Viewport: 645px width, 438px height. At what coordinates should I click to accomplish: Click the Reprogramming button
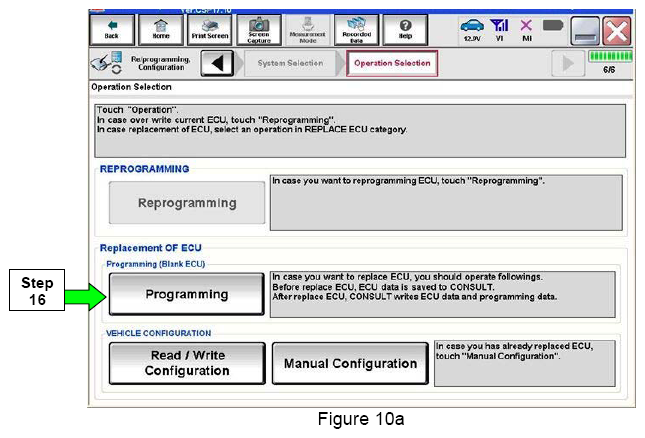(x=187, y=203)
